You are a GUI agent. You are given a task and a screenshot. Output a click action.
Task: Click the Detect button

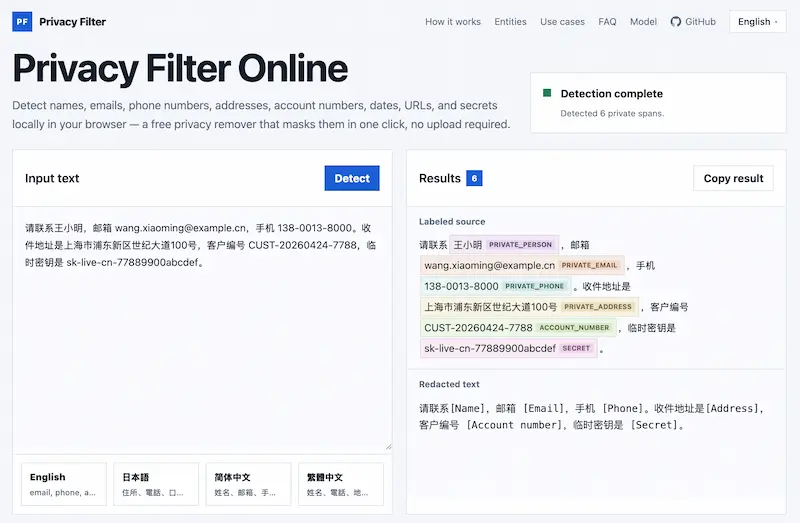pyautogui.click(x=352, y=178)
